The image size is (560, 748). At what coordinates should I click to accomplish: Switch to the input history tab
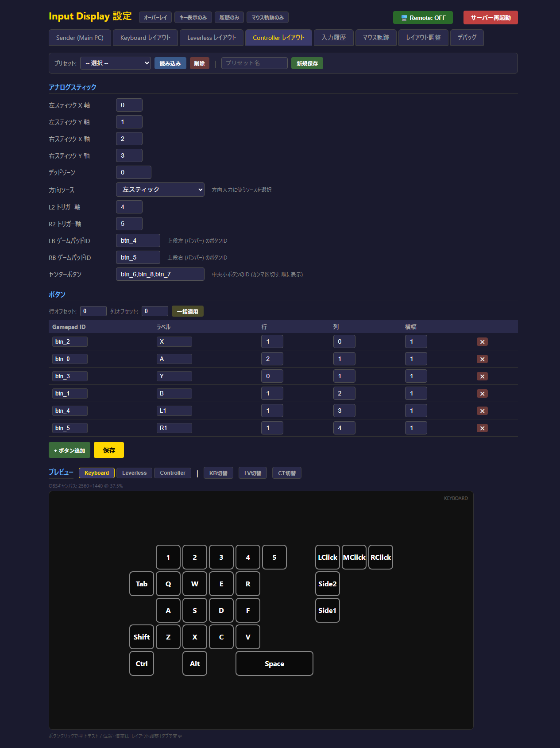333,38
